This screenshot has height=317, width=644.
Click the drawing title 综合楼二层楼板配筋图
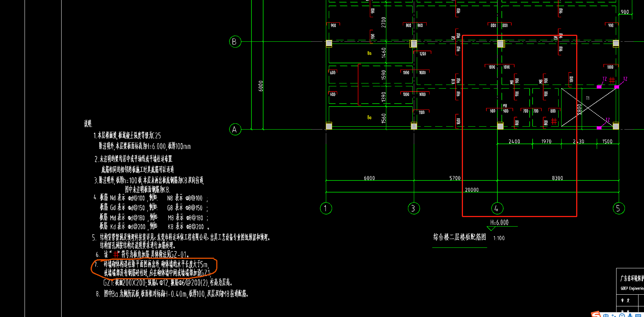tap(460, 237)
